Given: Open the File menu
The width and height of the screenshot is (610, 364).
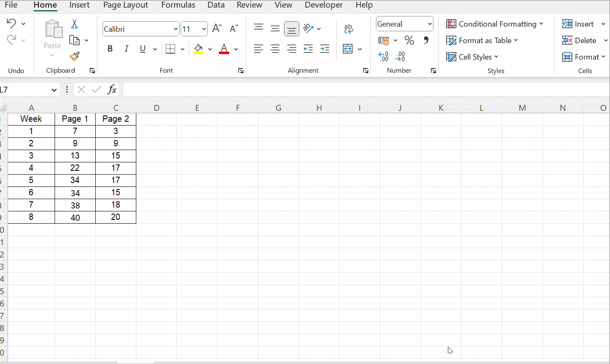Looking at the screenshot, I should [11, 5].
